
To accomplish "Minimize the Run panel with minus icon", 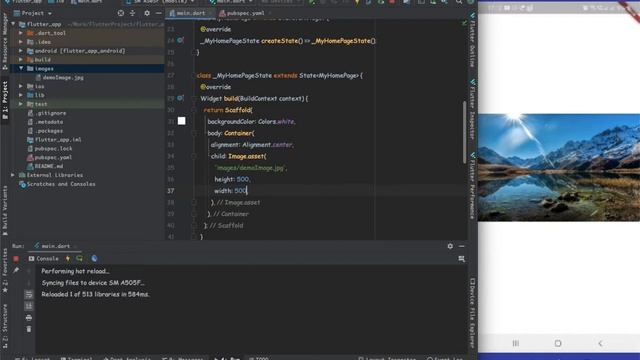I will tap(462, 246).
